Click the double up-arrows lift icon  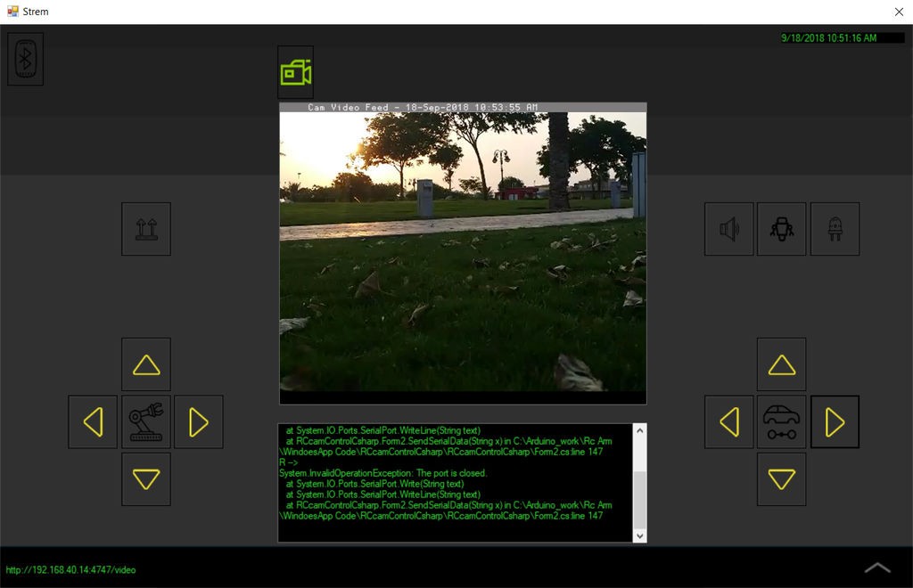pyautogui.click(x=145, y=229)
